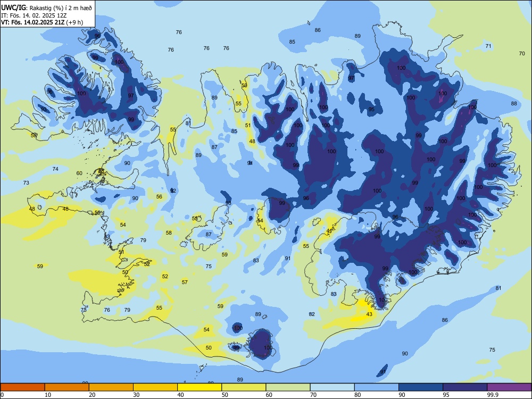The height and width of the screenshot is (399, 532).
Task: Click the legend tick label "0"
Action: [x=2, y=395]
